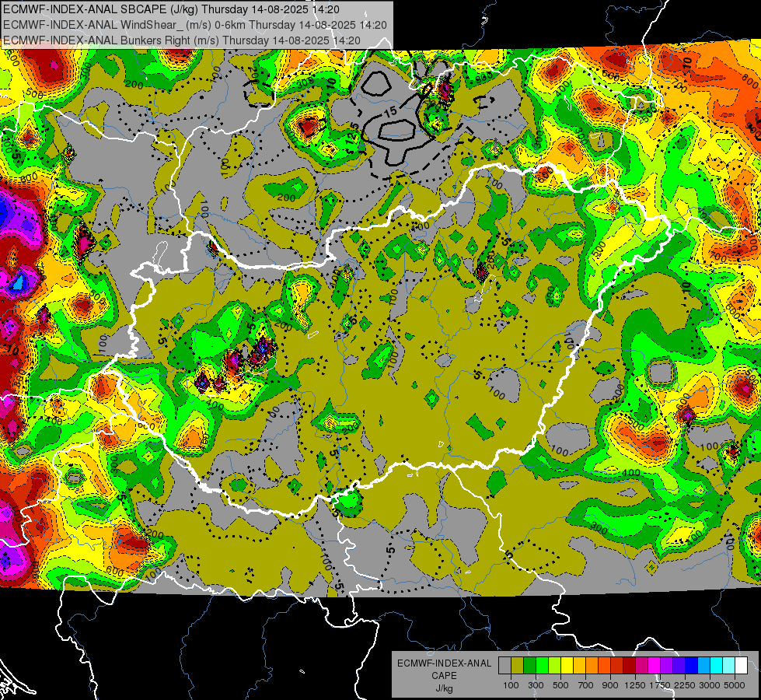
Task: Click the gray swatch in the CAPE legend
Action: click(504, 666)
